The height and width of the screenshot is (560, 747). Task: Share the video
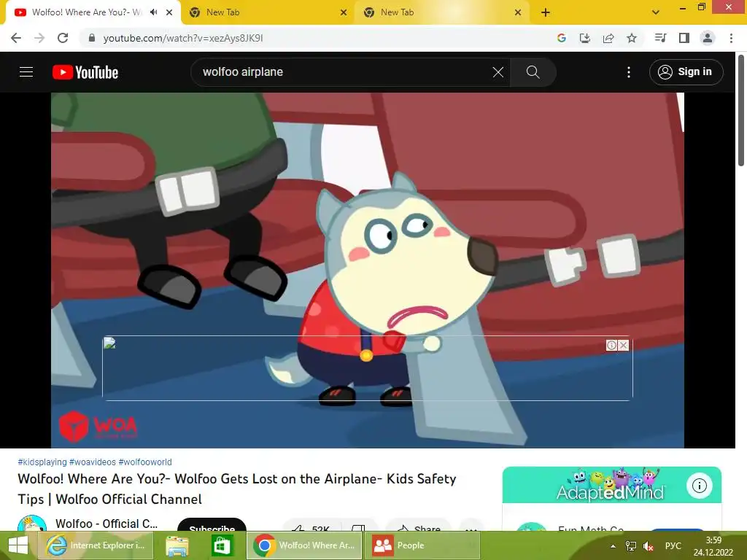[419, 525]
